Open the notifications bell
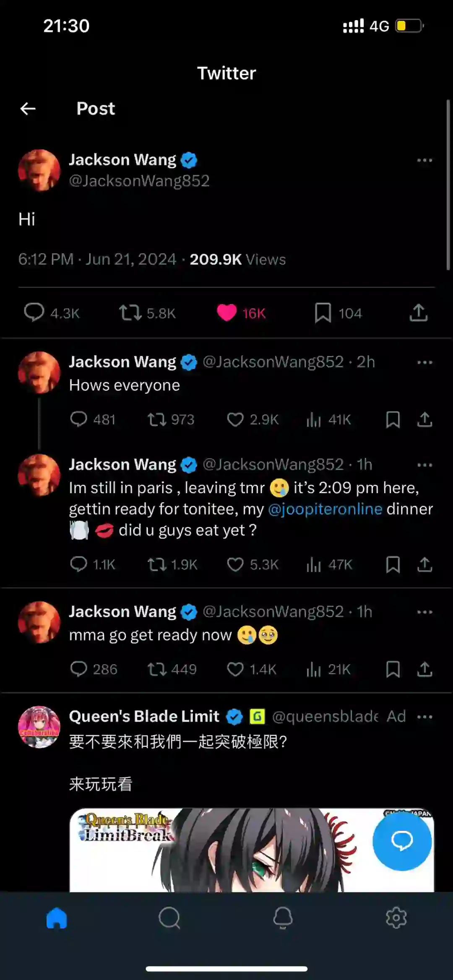This screenshot has width=453, height=980. coord(283,918)
